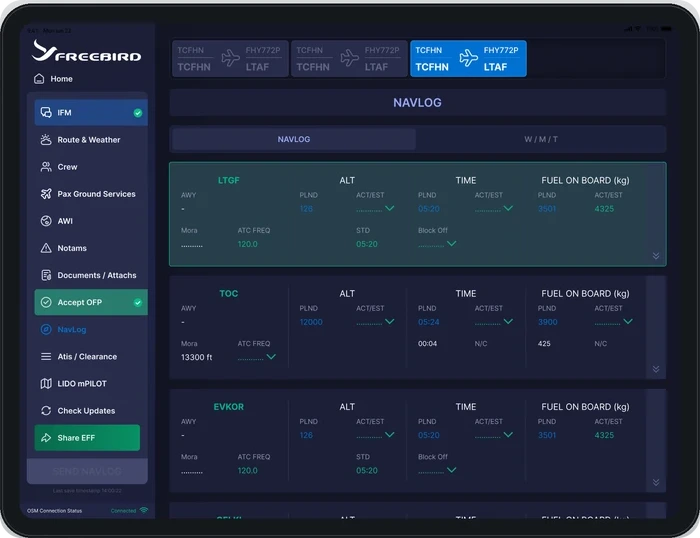Switch to the NAVLOG sub-tab

[x=294, y=139]
